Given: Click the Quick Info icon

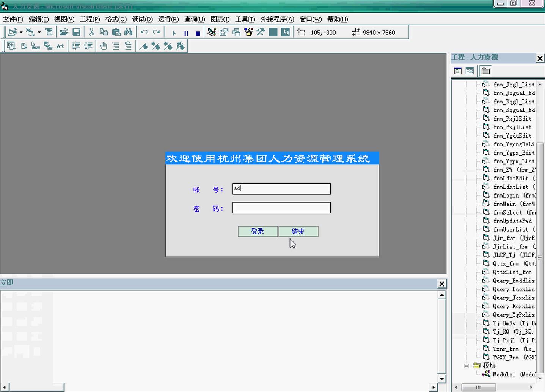Looking at the screenshot, I should 36,46.
